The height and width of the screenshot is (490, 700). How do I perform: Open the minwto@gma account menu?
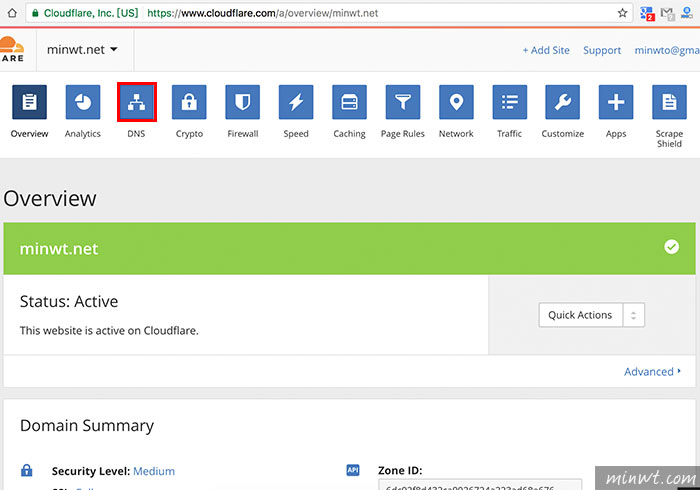(x=667, y=50)
